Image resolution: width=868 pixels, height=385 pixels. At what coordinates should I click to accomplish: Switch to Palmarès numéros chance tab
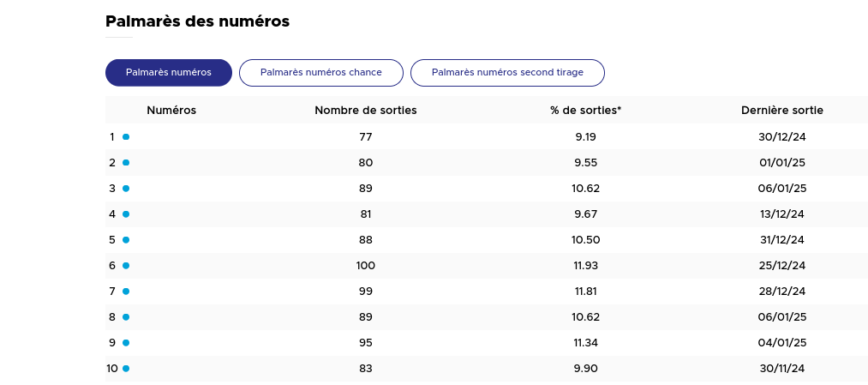coord(321,73)
